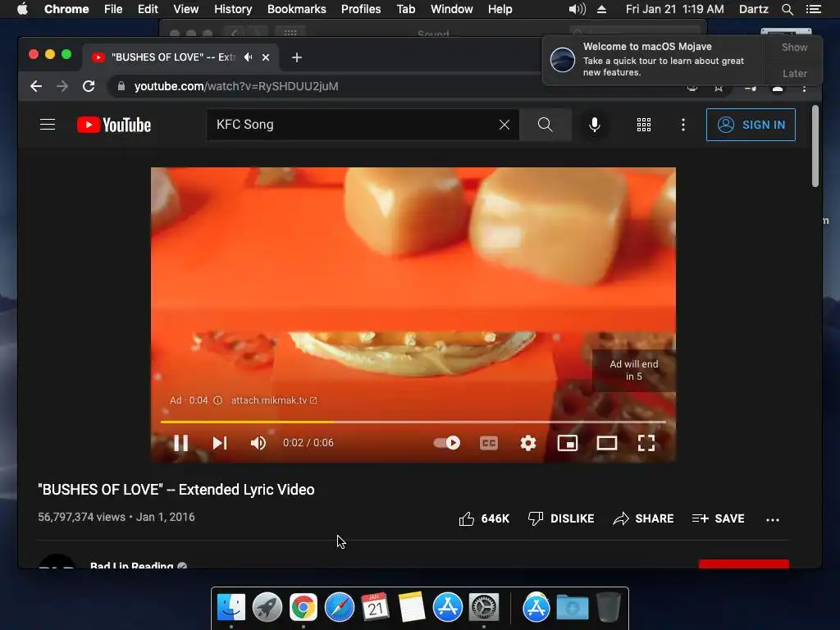Open the Apple menu
840x630 pixels.
[x=22, y=9]
